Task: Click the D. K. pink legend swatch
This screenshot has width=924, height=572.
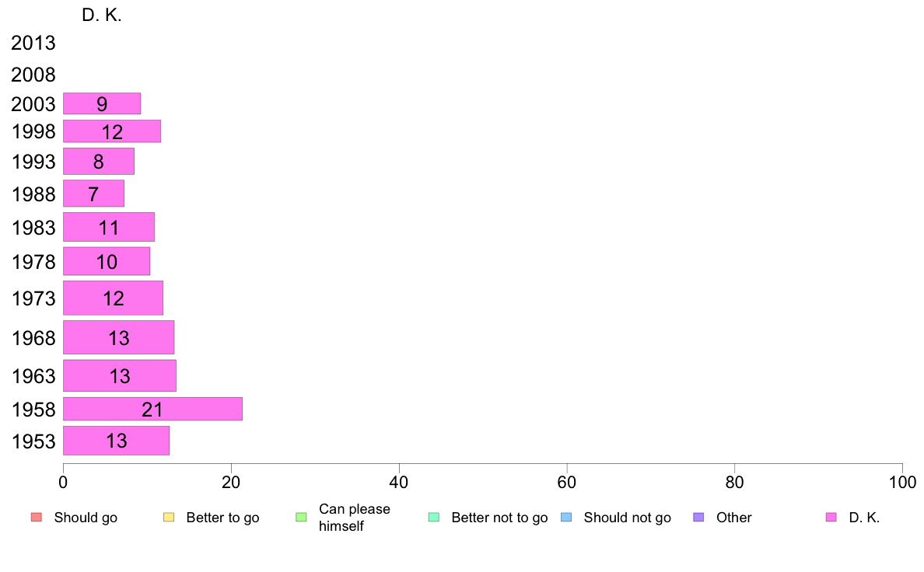Action: 831,518
